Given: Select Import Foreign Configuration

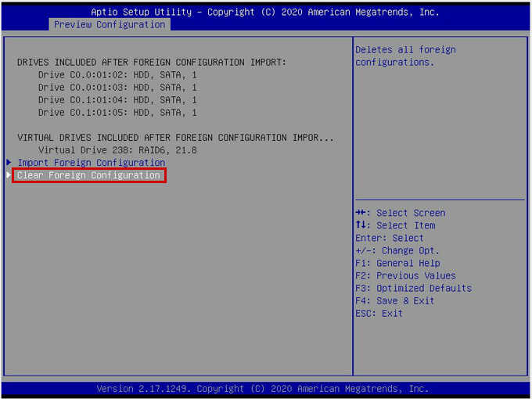Looking at the screenshot, I should click(x=91, y=163).
